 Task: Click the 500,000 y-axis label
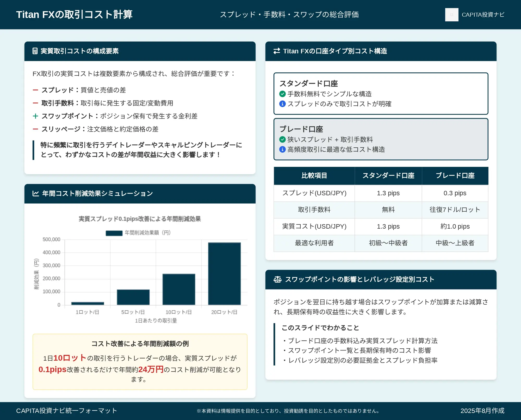[x=51, y=240]
